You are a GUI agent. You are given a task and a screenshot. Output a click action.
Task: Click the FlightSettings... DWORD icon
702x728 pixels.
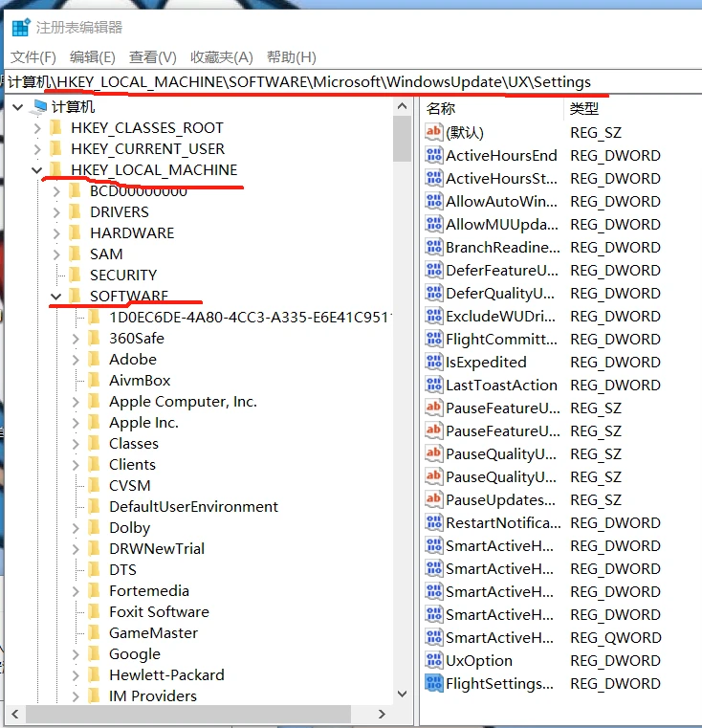(x=434, y=683)
